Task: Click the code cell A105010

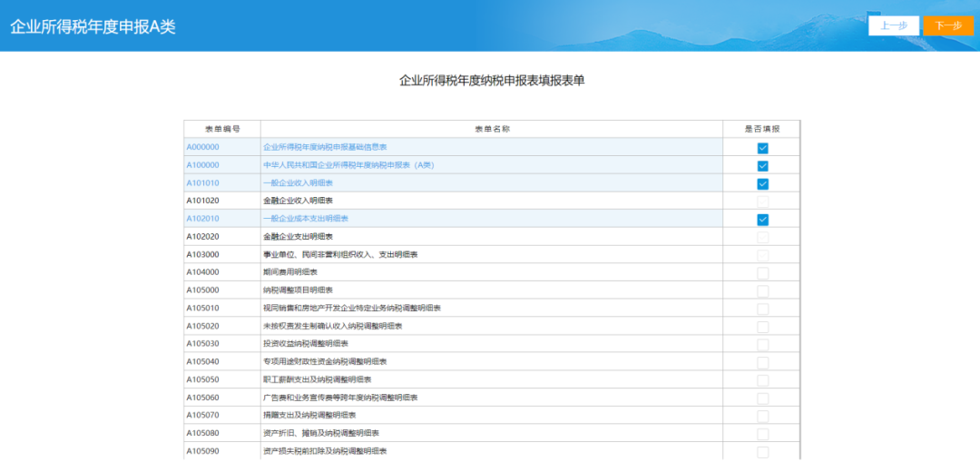Action: click(202, 309)
